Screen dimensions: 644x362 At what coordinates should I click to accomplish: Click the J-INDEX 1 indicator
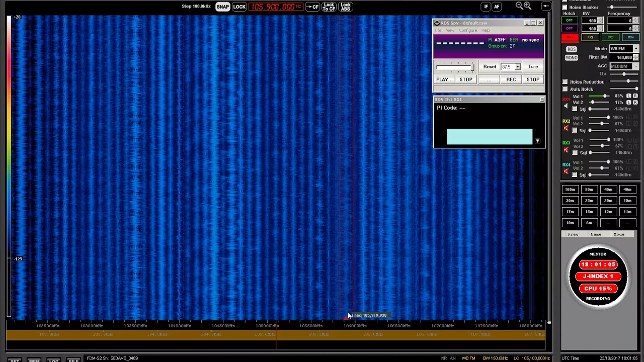coord(598,276)
